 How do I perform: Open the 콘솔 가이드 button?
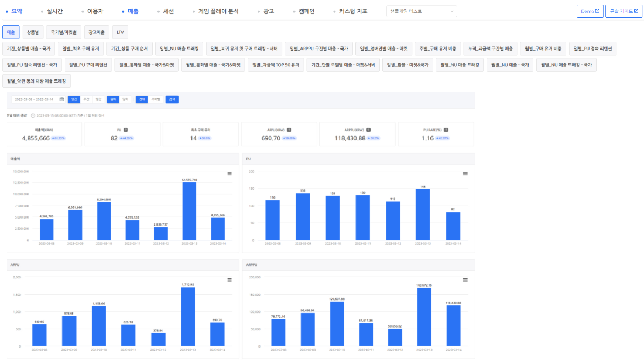[x=624, y=11]
